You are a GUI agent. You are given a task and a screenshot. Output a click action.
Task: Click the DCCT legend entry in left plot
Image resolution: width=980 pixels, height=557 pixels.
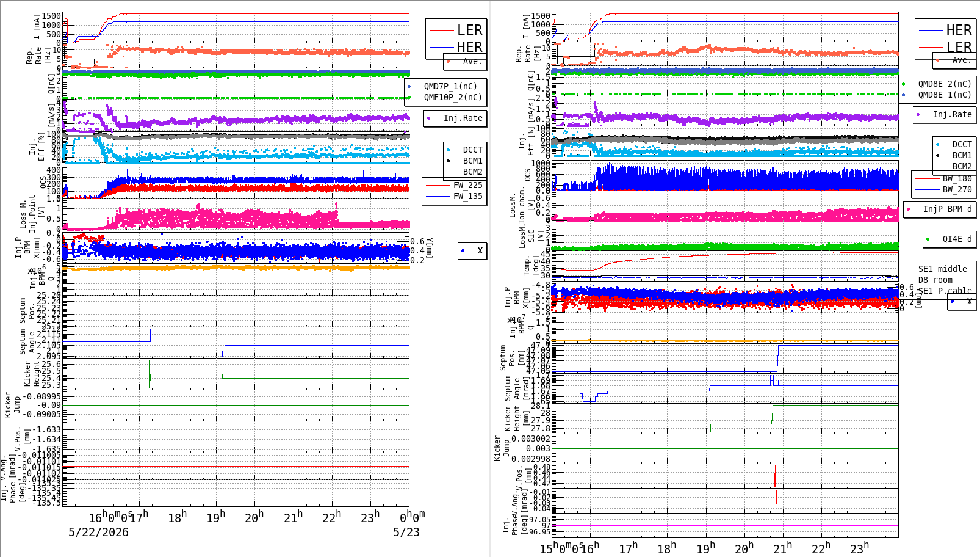(472, 150)
